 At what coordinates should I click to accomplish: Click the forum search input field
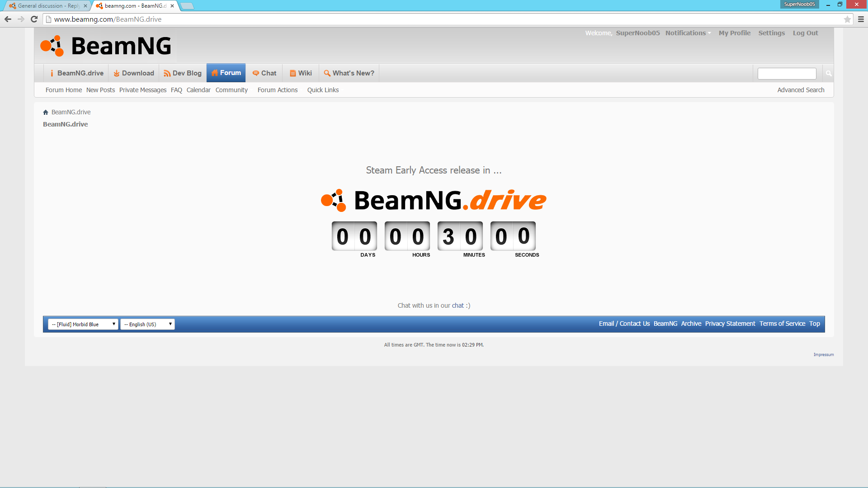(787, 73)
